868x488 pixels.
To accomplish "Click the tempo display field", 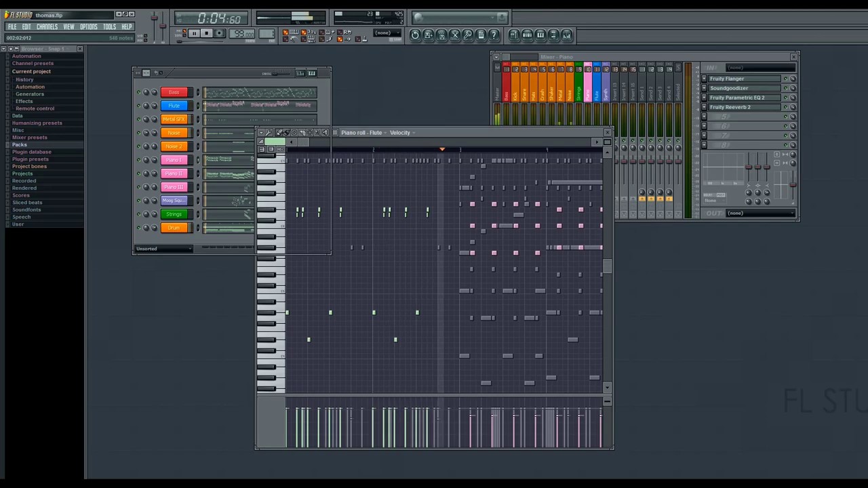I will pos(242,34).
